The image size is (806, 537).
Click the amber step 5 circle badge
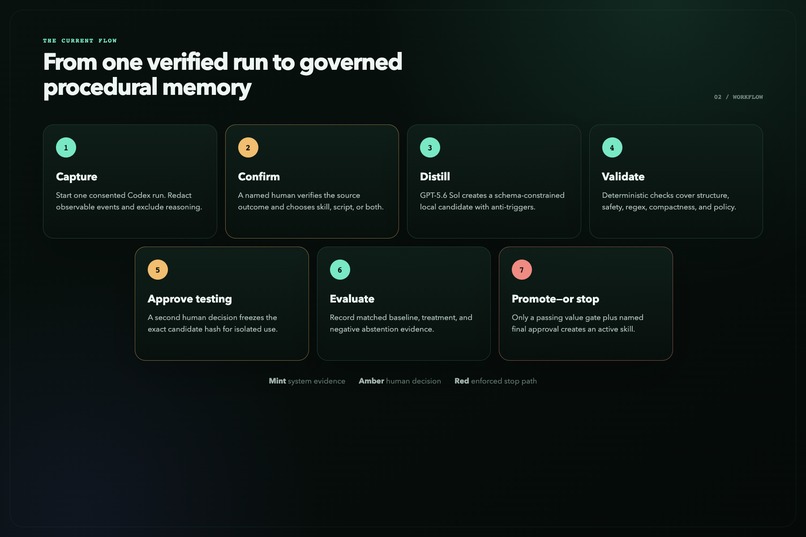(157, 270)
